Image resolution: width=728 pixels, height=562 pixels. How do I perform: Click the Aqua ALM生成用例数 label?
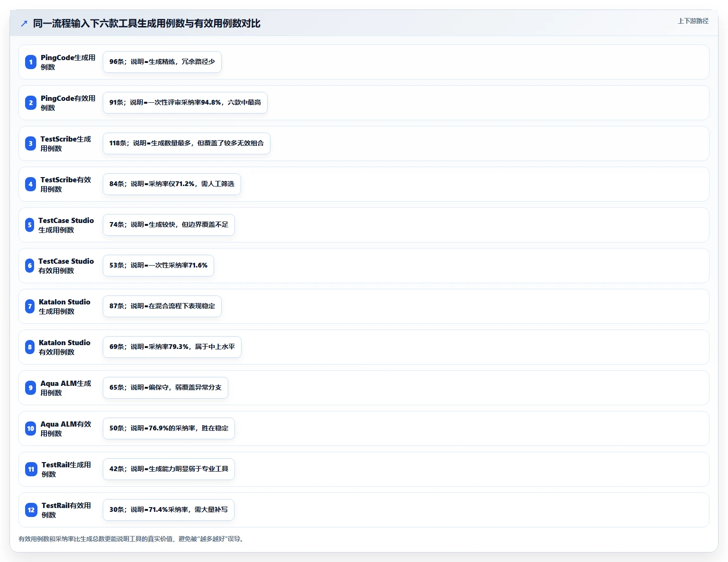[x=66, y=388]
